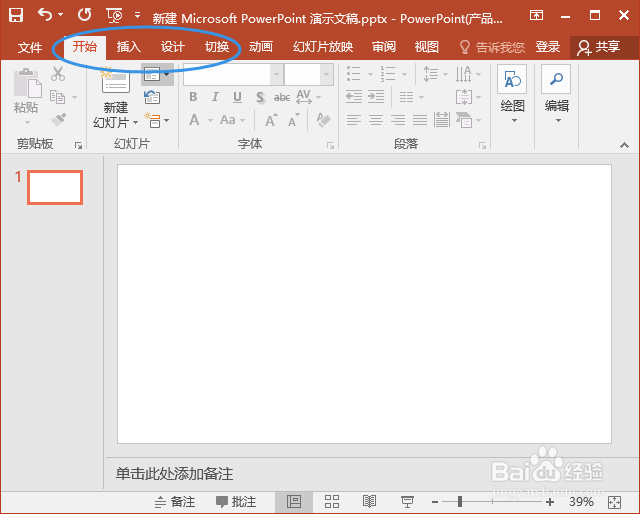
Task: Adjust the zoom slider handle
Action: point(460,501)
